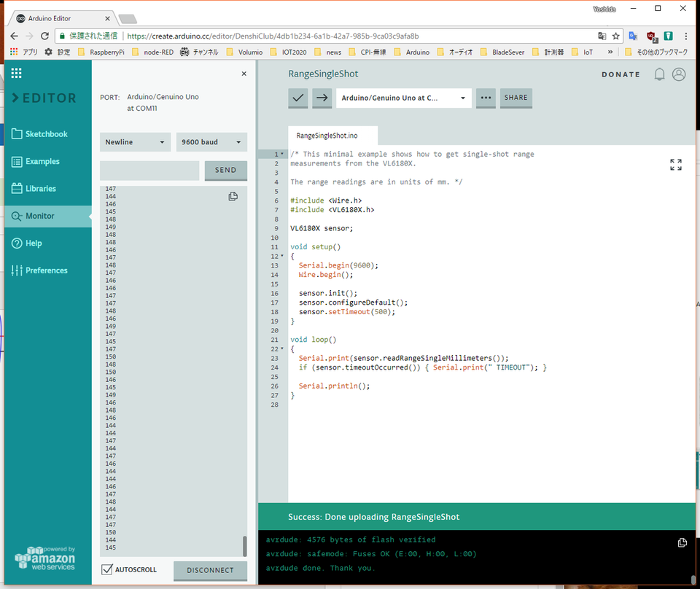The height and width of the screenshot is (589, 700).
Task: Click the Verify checkmark button
Action: click(x=297, y=98)
